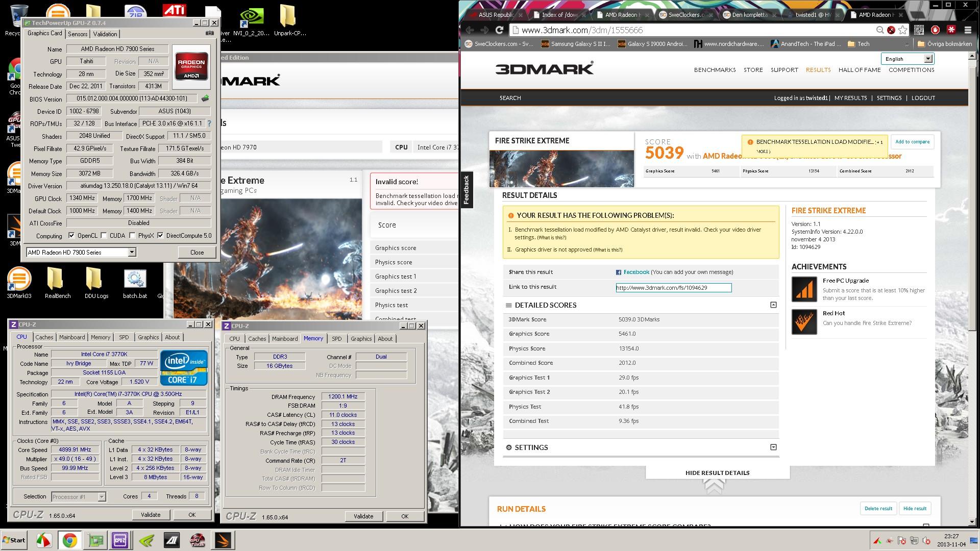980x551 pixels.
Task: Collapse the Detailed Scores section
Action: [773, 305]
